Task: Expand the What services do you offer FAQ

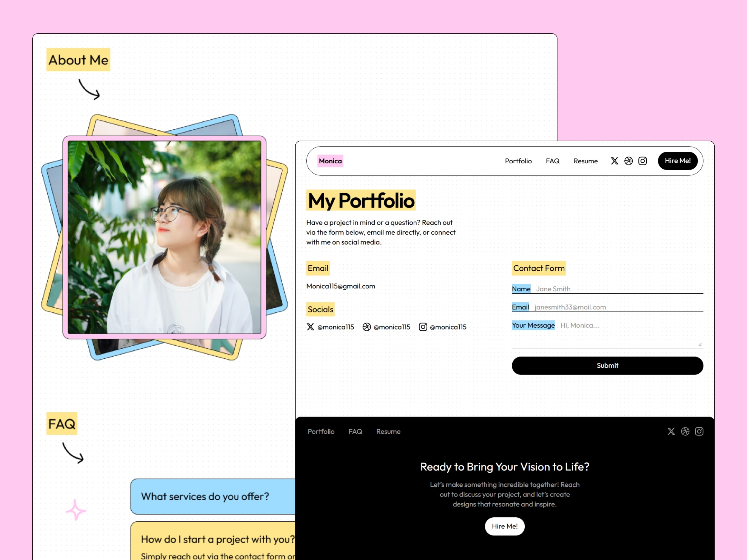Action: tap(205, 496)
